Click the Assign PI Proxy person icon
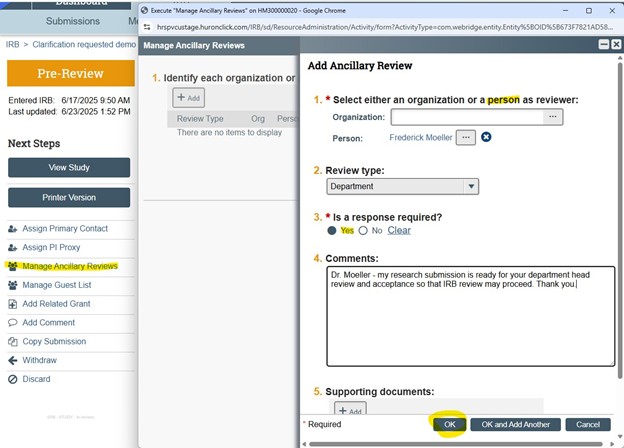Viewport: 624px width, 448px height. (x=13, y=247)
